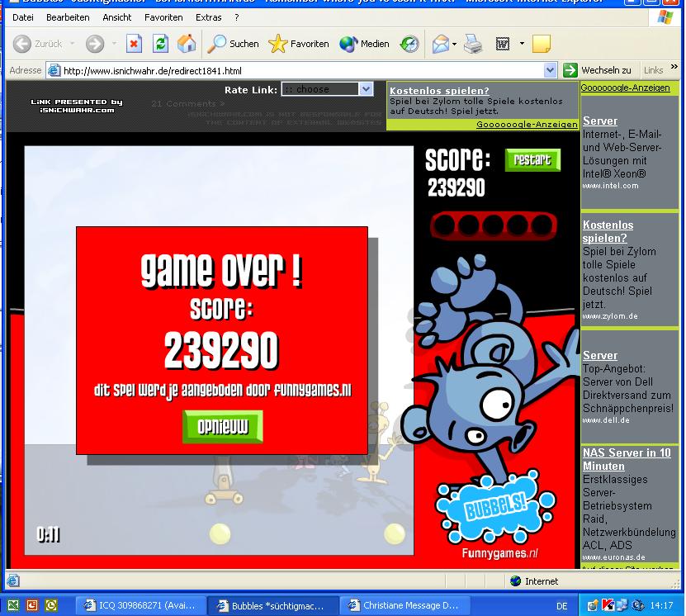
Task: Click the green restart button
Action: [532, 159]
